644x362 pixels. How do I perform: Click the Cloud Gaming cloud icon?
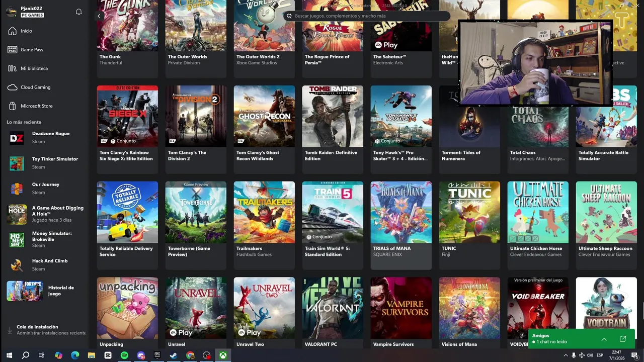(13, 87)
